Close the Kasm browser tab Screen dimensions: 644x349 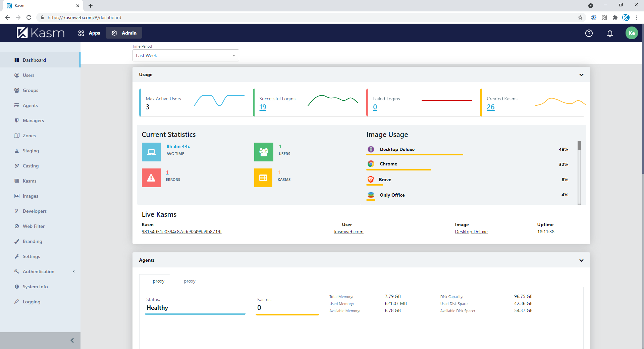(77, 6)
